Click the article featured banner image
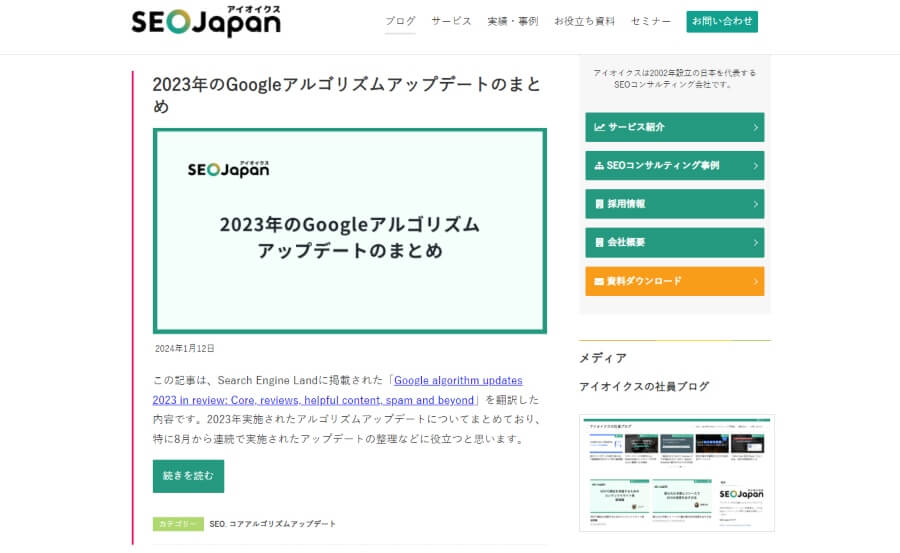The height and width of the screenshot is (553, 900). (x=350, y=231)
